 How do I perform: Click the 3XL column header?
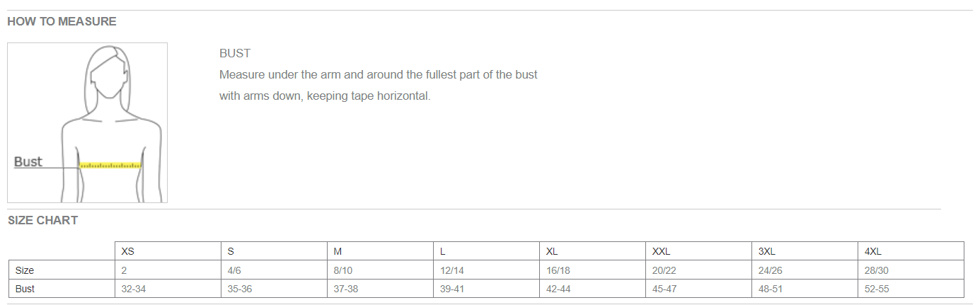[805, 251]
